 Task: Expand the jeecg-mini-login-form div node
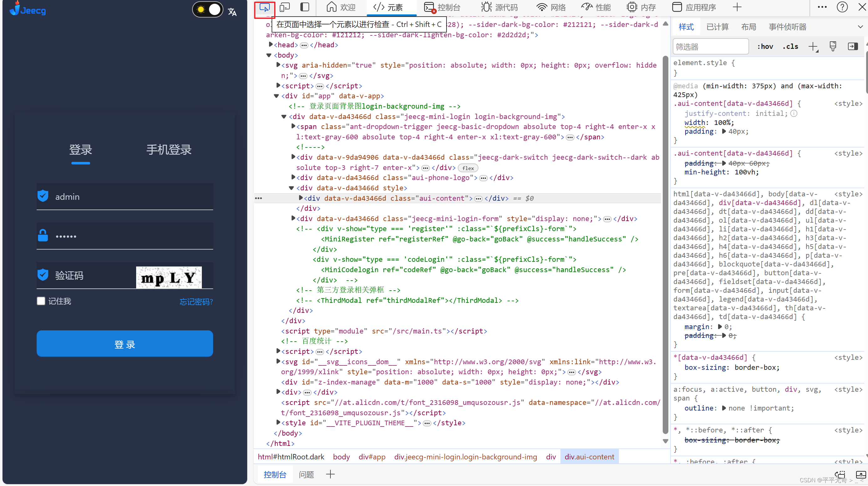click(x=293, y=218)
